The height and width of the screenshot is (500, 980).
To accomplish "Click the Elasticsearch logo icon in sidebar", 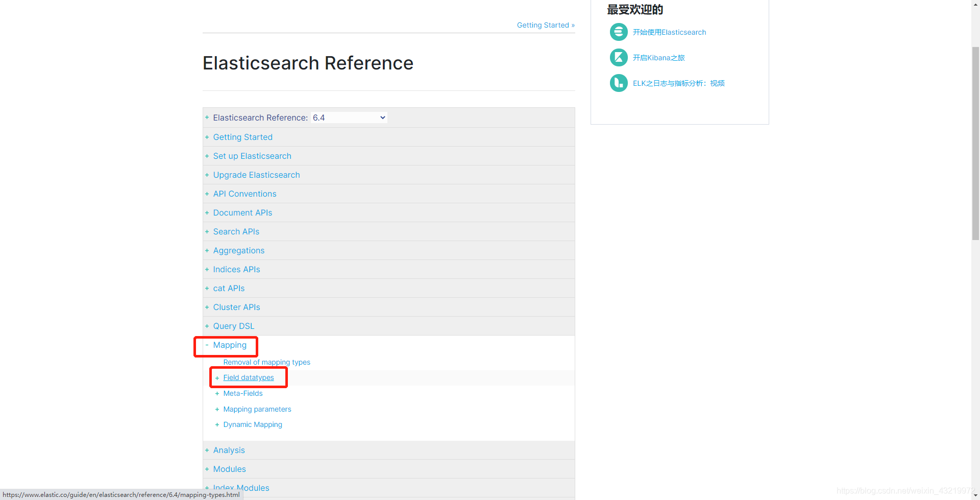I will pos(619,32).
